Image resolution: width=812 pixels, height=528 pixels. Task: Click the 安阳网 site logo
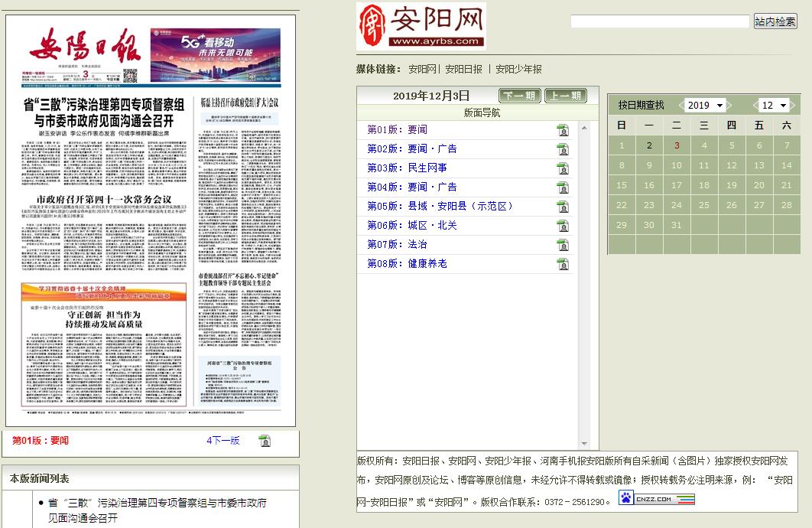(x=421, y=27)
